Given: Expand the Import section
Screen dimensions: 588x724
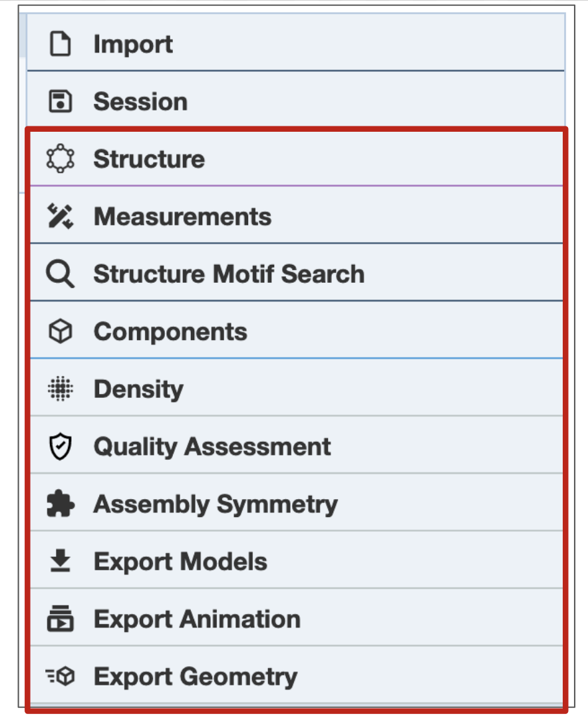Looking at the screenshot, I should [x=133, y=45].
